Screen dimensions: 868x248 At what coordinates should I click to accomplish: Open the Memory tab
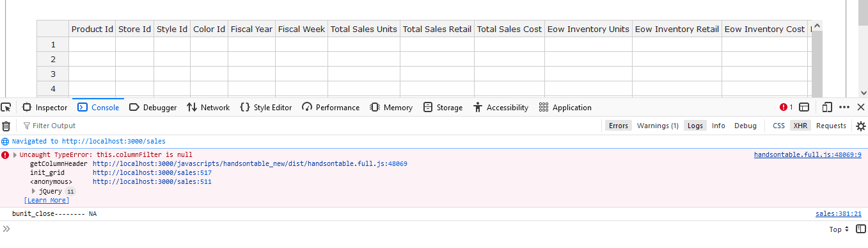pyautogui.click(x=391, y=108)
